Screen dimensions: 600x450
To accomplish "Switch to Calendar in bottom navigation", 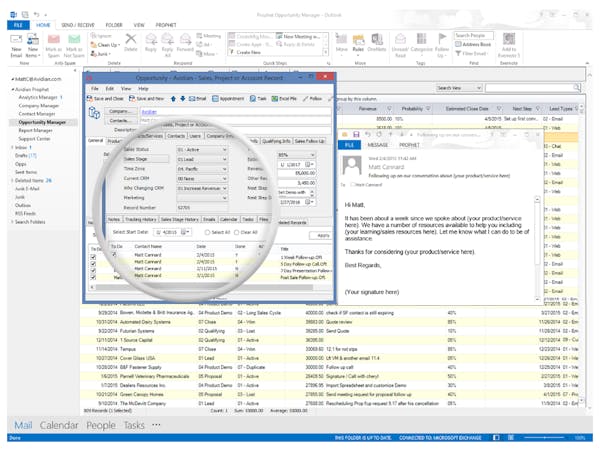I will click(59, 425).
